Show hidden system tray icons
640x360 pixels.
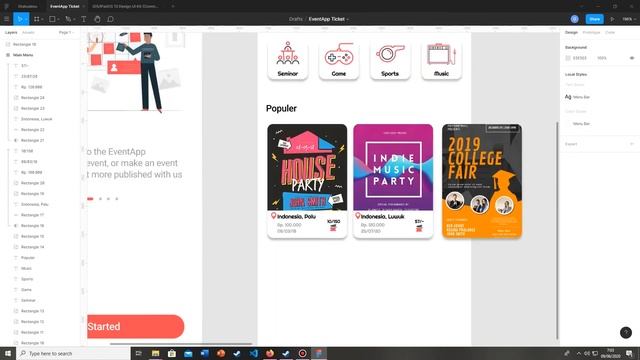[578, 353]
